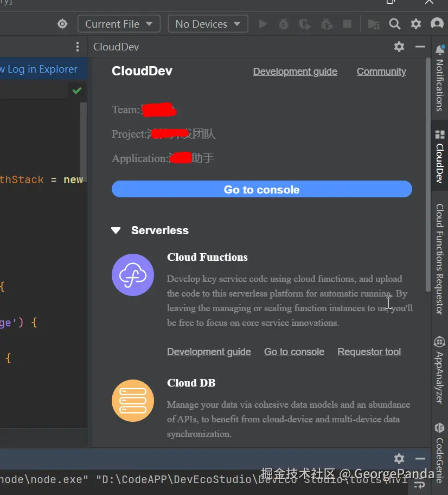Open the top Development guide link
The height and width of the screenshot is (495, 448).
tap(295, 72)
